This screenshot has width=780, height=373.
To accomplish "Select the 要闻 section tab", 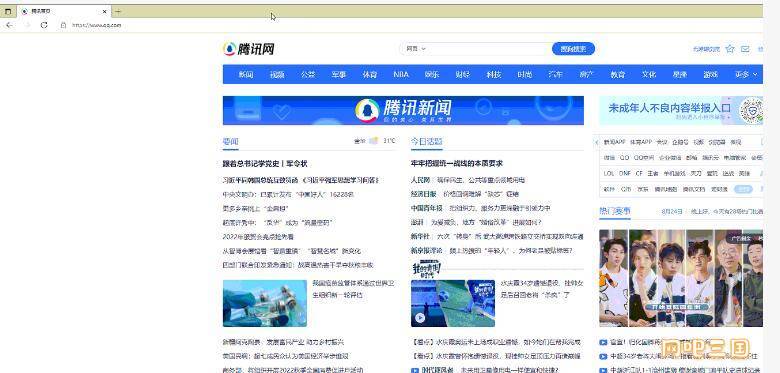I will click(230, 141).
